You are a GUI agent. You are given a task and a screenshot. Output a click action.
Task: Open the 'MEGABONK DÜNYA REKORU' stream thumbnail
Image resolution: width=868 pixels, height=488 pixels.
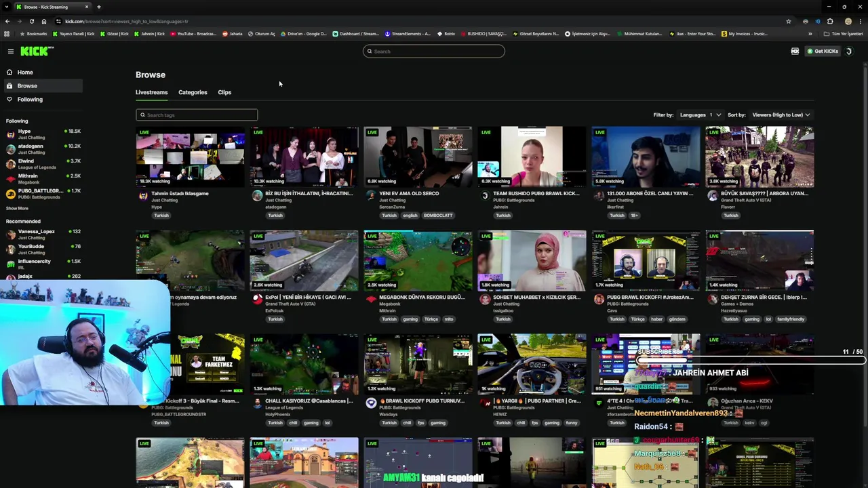tap(418, 260)
